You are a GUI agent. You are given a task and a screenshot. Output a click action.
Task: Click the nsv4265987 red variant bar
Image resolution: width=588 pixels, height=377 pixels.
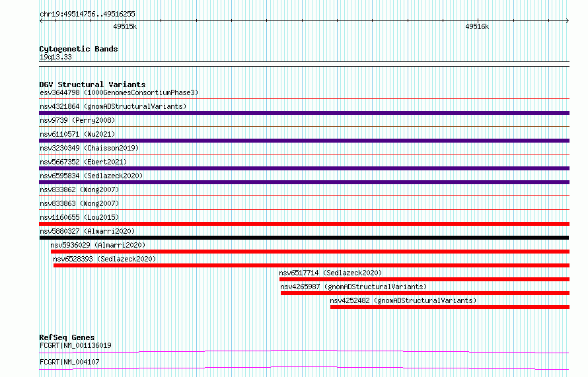[x=425, y=293]
